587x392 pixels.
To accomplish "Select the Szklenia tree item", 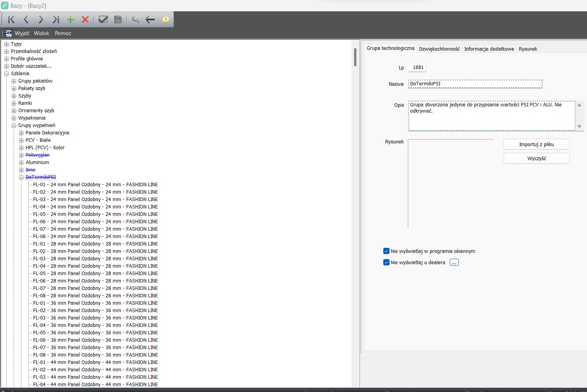I will pos(20,74).
